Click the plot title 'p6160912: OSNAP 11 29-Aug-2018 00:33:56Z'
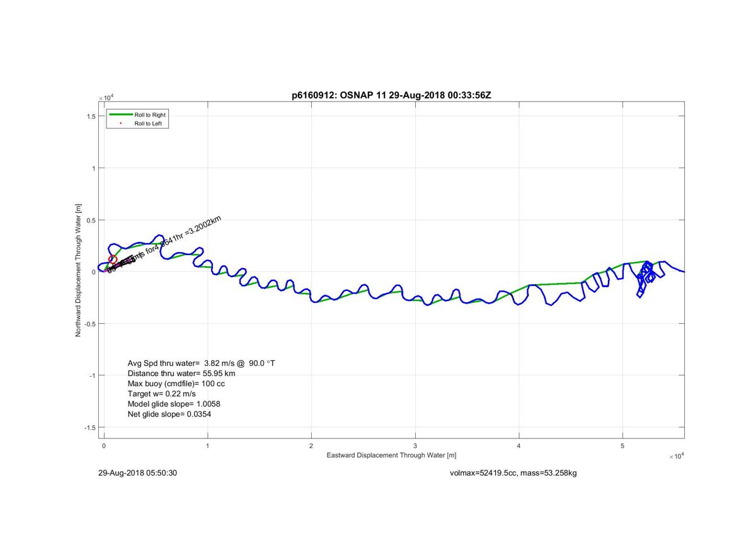The height and width of the screenshot is (560, 756). (392, 95)
